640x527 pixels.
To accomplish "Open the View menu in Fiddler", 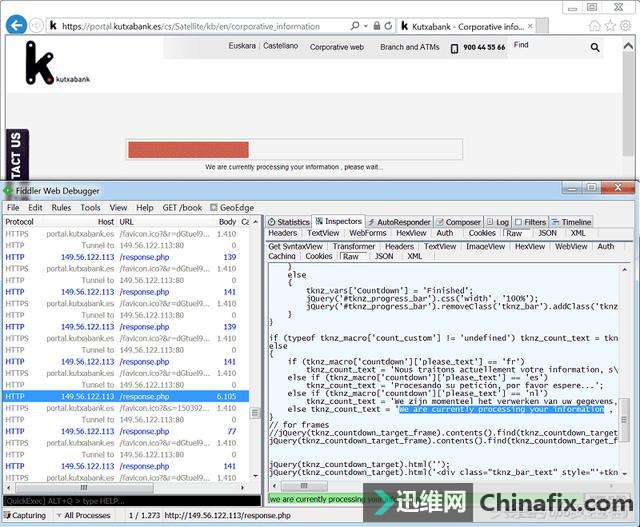I will coord(118,207).
